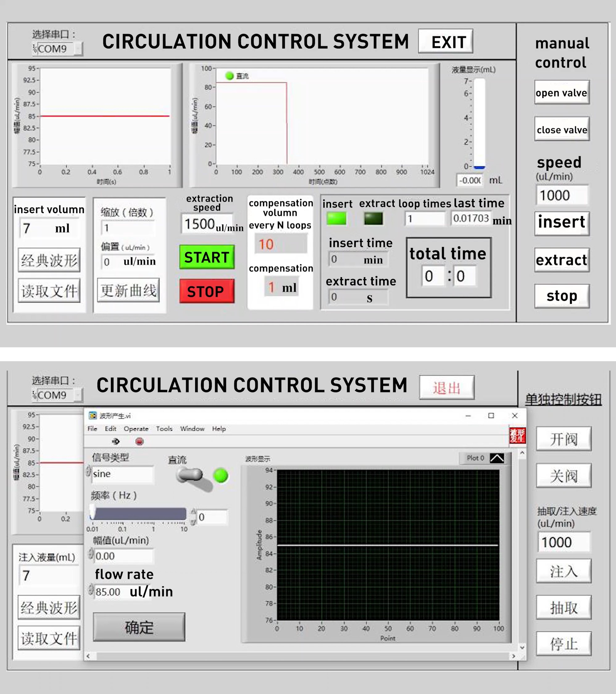
Task: Open the Operate menu
Action: (136, 429)
